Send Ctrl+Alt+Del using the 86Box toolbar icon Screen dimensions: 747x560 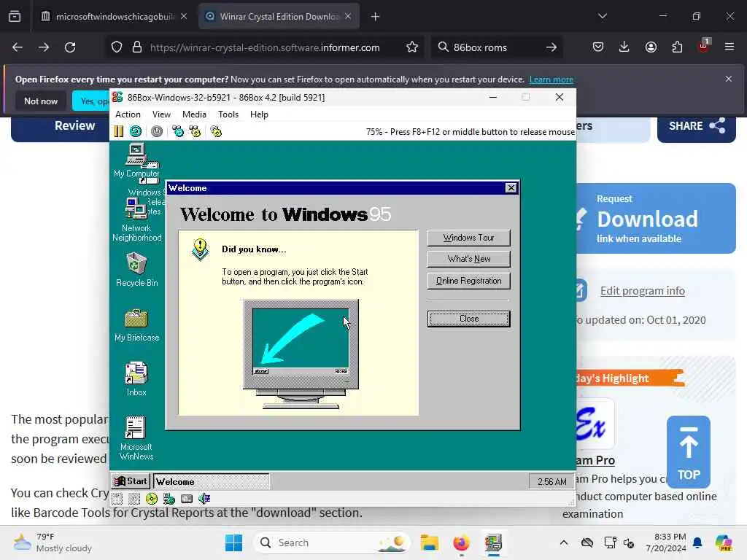(x=178, y=131)
